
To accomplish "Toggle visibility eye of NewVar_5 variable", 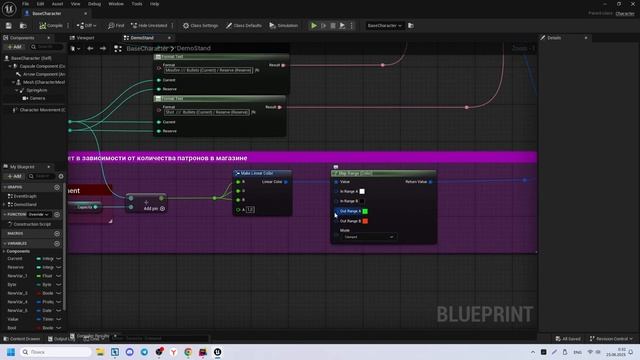I will point(59,311).
